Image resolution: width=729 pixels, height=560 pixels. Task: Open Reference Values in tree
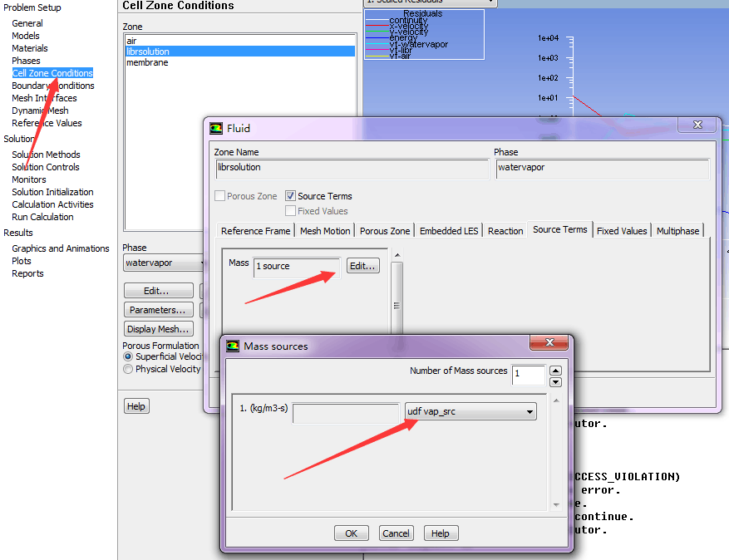pyautogui.click(x=47, y=123)
